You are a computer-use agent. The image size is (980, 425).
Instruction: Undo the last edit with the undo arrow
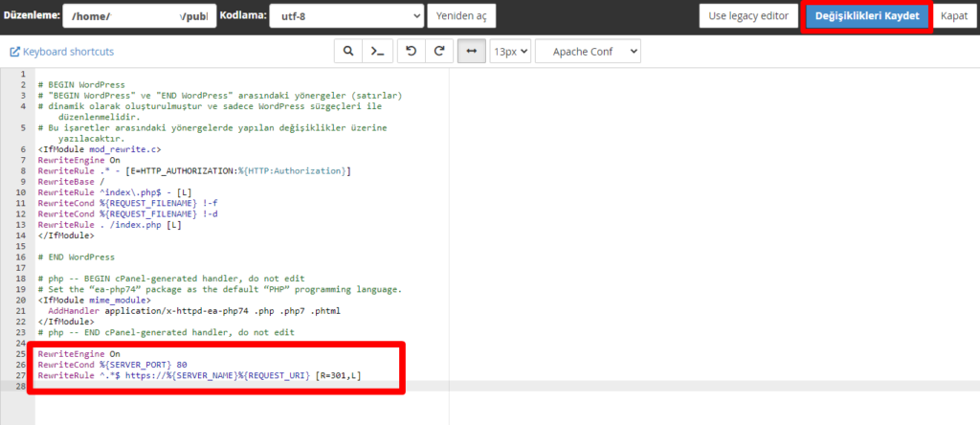pyautogui.click(x=410, y=52)
